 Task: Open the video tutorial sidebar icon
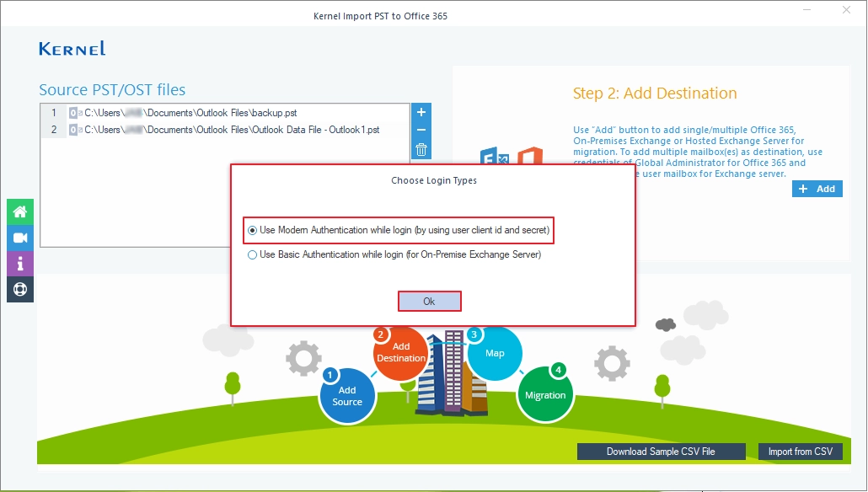point(20,238)
